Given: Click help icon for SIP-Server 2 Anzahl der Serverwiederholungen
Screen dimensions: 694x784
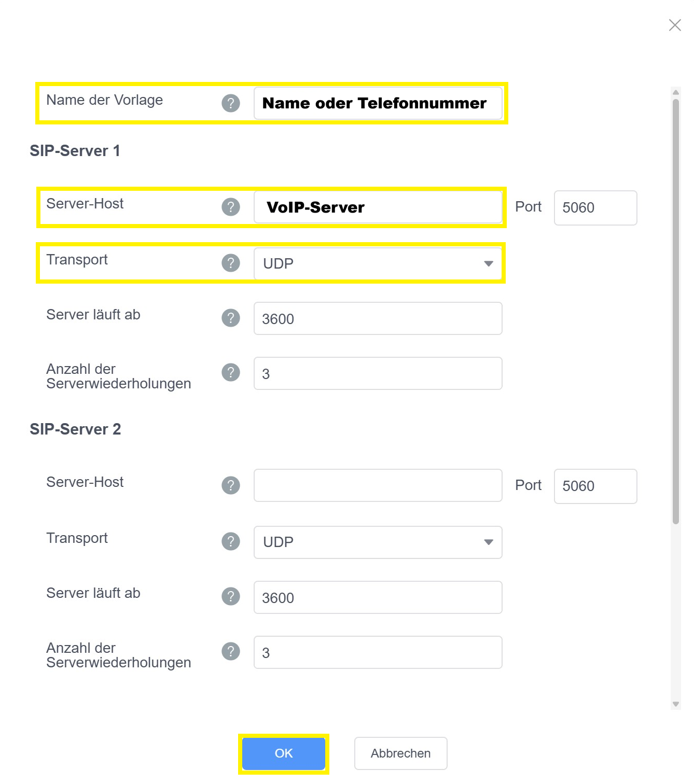Looking at the screenshot, I should coord(231,651).
